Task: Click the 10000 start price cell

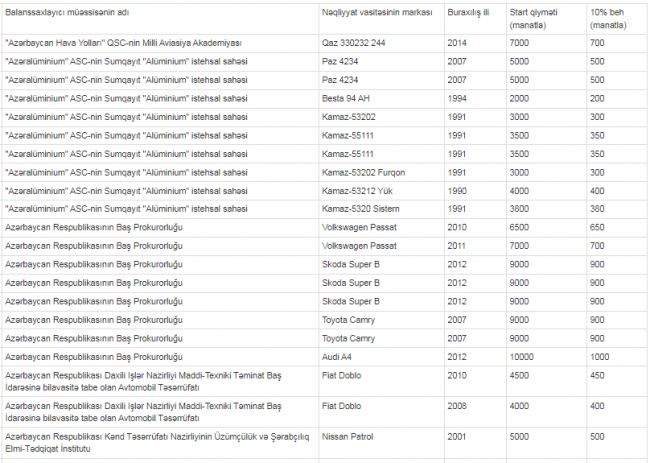Action: tap(523, 355)
